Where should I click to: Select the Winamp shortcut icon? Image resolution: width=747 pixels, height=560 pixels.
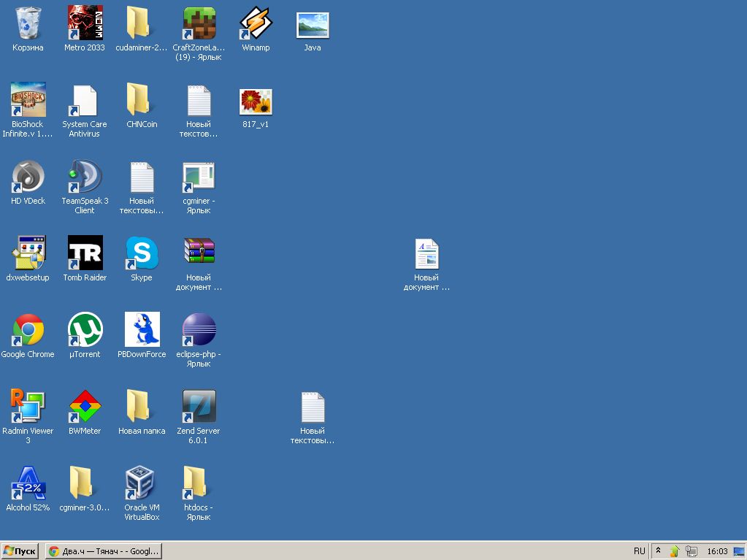256,23
